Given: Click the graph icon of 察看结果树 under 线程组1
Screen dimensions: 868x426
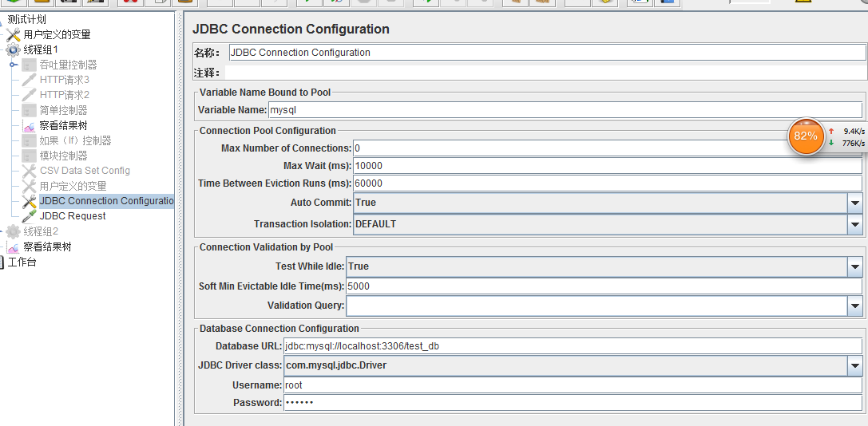Looking at the screenshot, I should tap(30, 125).
